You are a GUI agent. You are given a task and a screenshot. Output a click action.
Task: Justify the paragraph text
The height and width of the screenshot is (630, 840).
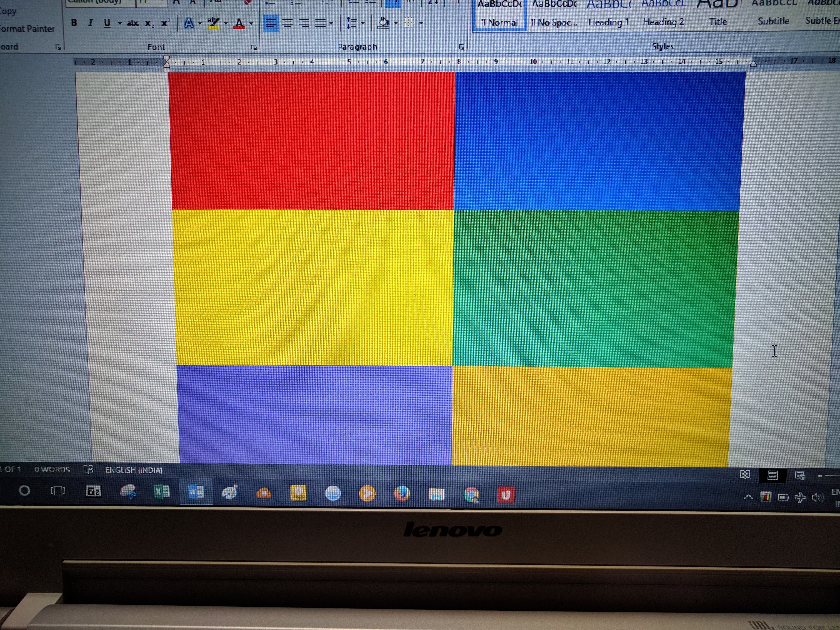tap(321, 23)
